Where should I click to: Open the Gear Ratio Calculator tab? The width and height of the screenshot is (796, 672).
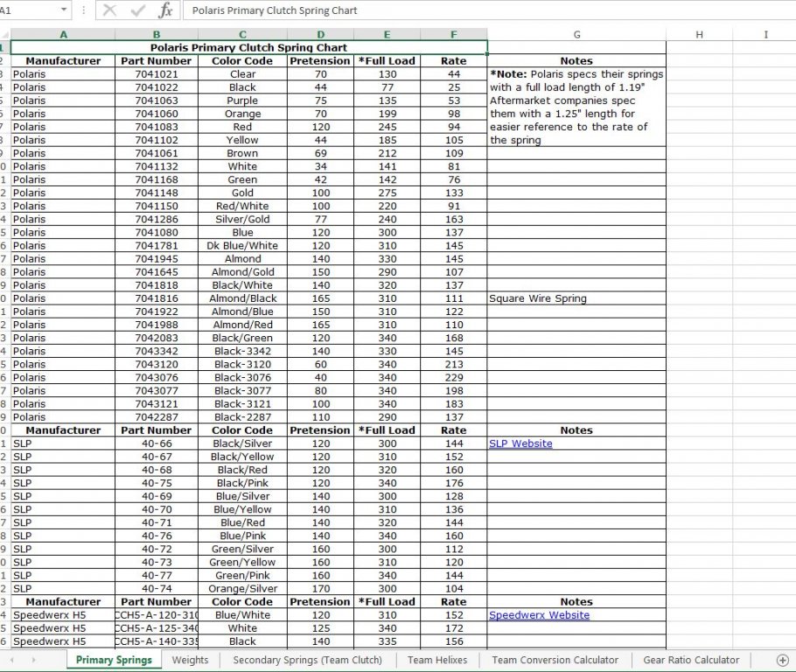tap(691, 660)
